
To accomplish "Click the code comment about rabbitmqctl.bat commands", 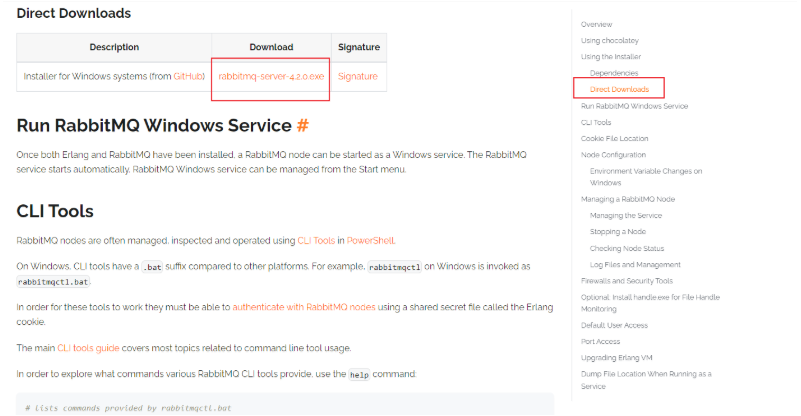I will pyautogui.click(x=128, y=408).
